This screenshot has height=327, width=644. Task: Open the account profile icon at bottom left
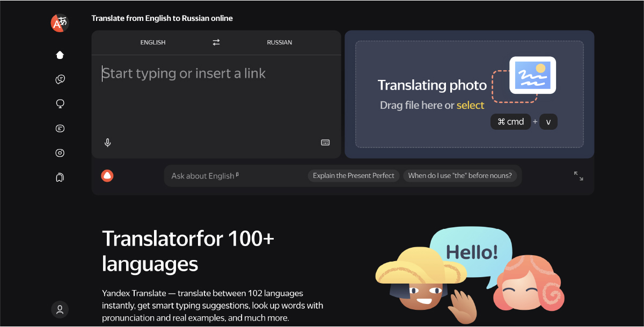click(60, 309)
